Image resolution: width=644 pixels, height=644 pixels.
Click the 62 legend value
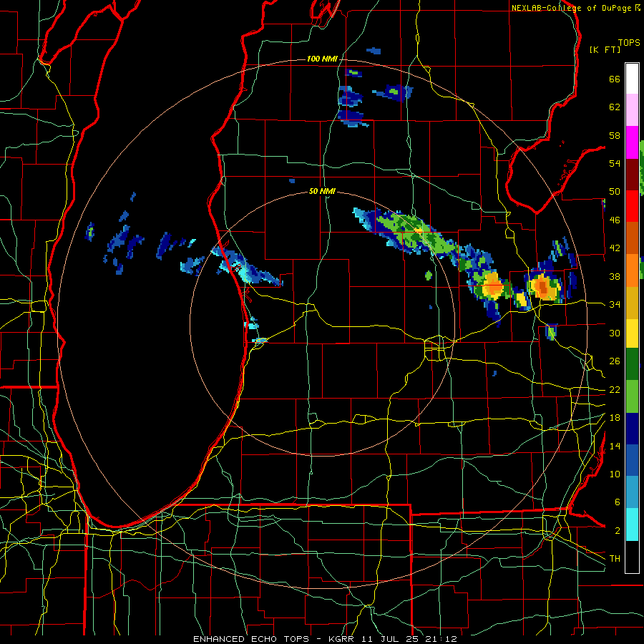click(x=615, y=107)
